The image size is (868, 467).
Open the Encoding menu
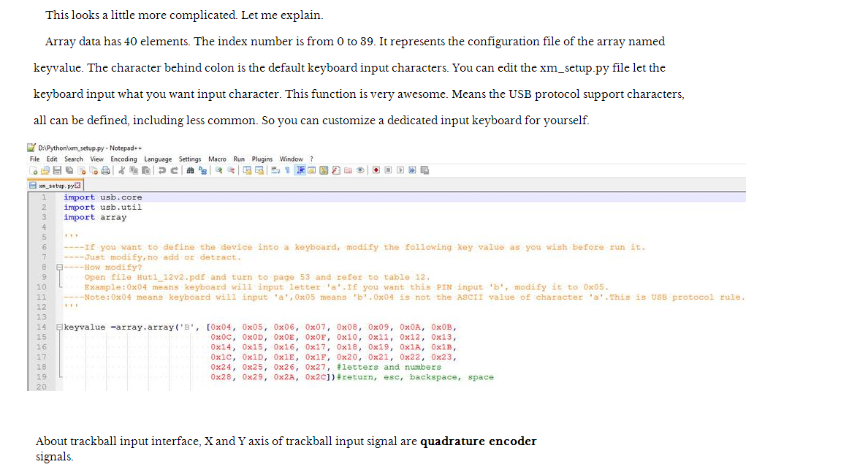point(123,159)
